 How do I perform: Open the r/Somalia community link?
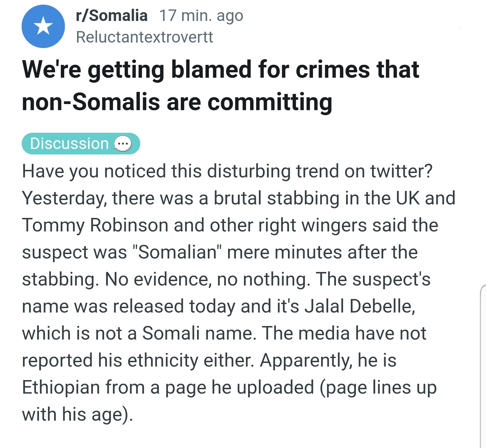112,16
